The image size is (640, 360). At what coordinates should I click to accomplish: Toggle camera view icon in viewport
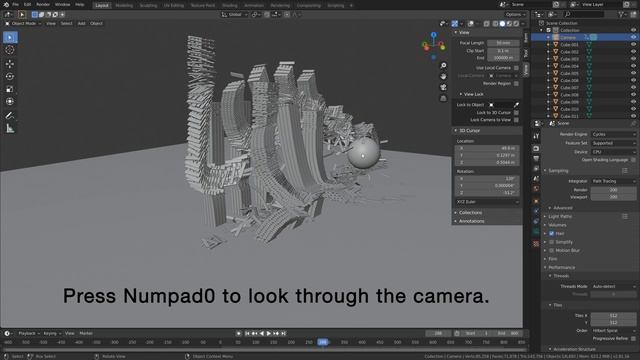pos(443,87)
